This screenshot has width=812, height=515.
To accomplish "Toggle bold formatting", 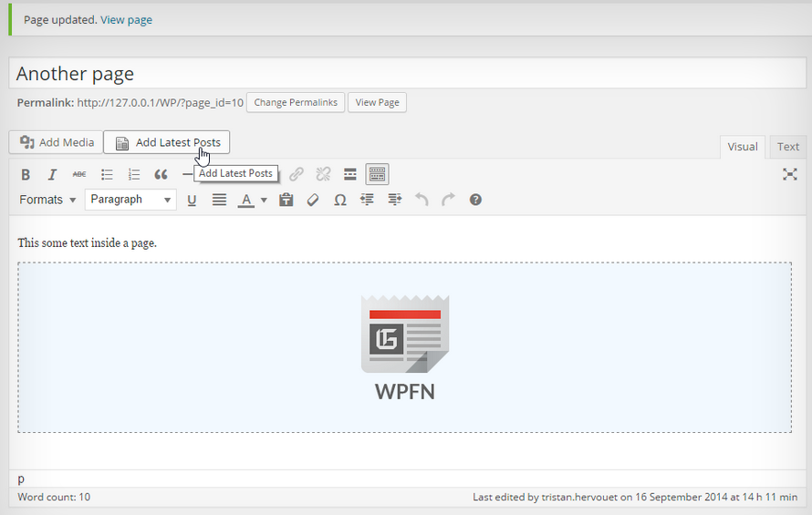I will coord(26,174).
